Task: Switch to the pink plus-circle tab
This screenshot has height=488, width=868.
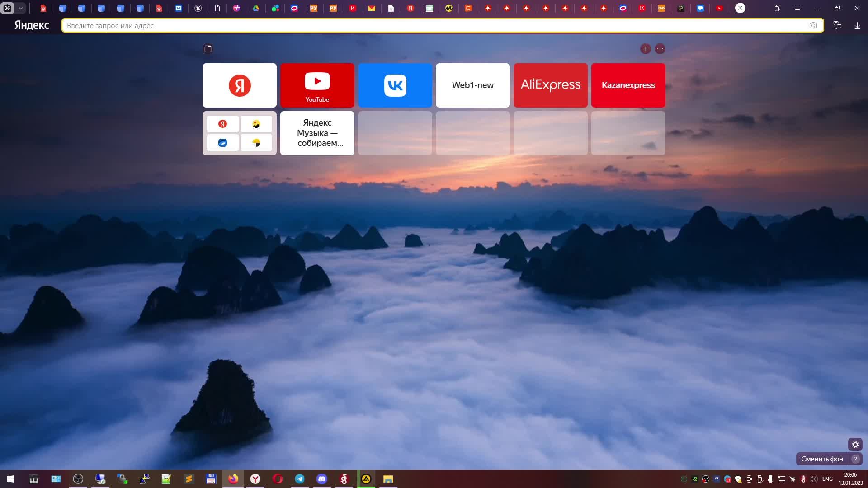Action: coord(236,8)
